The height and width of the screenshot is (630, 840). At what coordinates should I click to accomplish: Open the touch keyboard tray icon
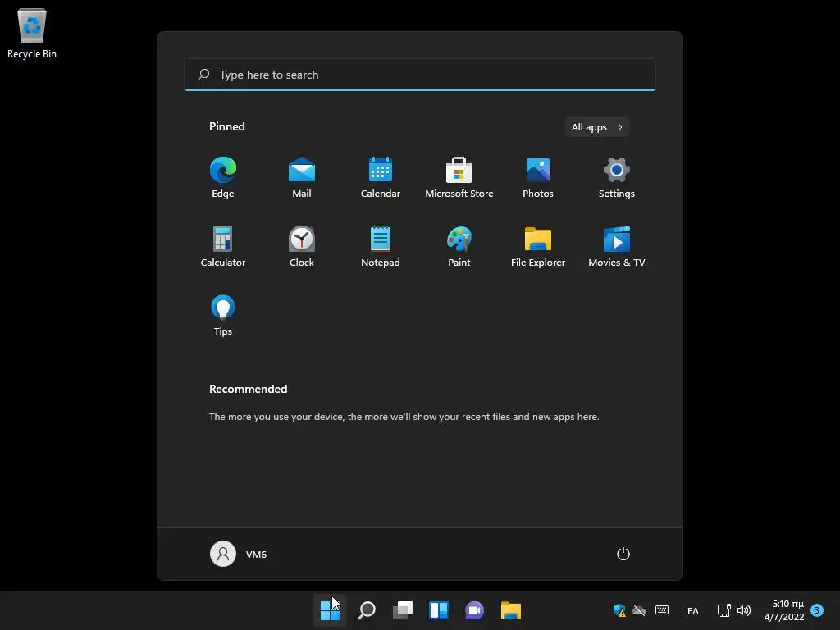point(662,610)
